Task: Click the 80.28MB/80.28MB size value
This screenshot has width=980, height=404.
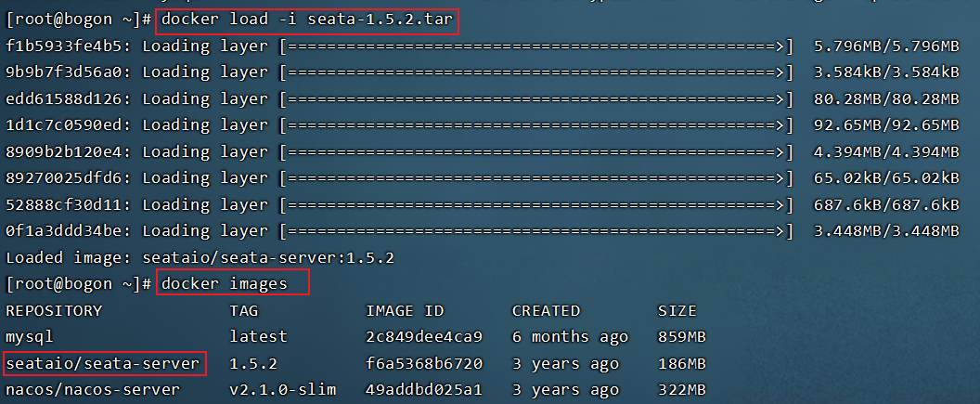Action: click(886, 98)
